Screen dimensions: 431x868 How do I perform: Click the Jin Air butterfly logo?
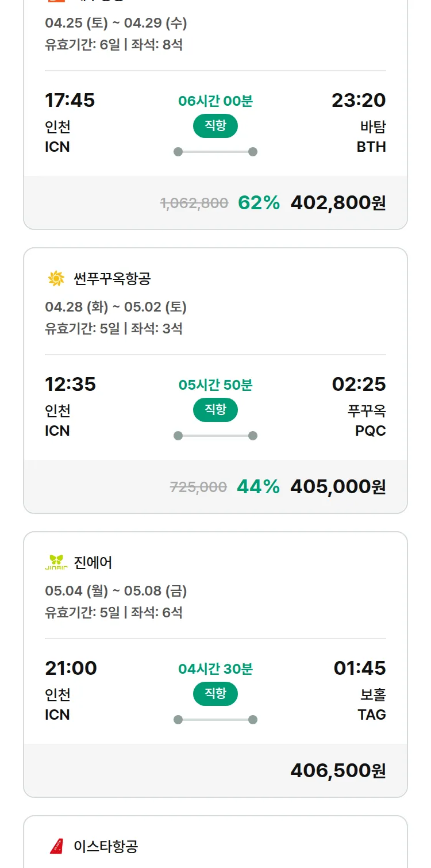(56, 562)
